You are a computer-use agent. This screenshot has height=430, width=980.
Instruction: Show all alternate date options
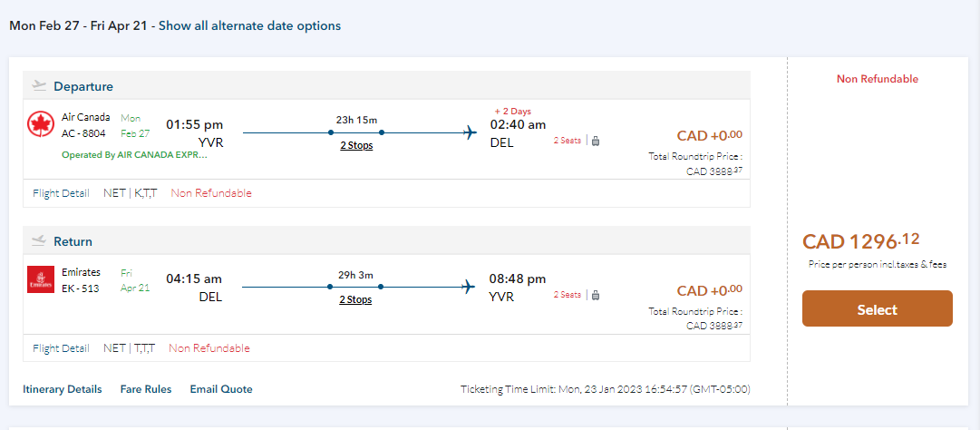coord(250,25)
